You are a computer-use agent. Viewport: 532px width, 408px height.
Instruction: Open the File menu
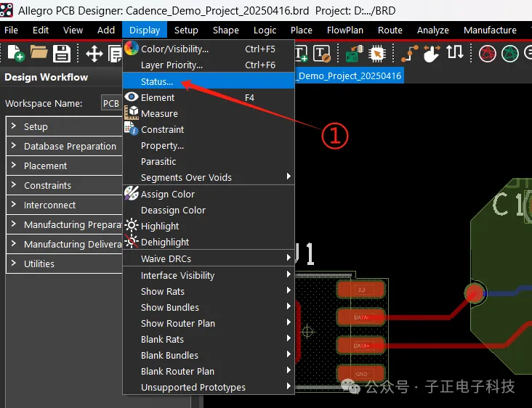pos(11,30)
